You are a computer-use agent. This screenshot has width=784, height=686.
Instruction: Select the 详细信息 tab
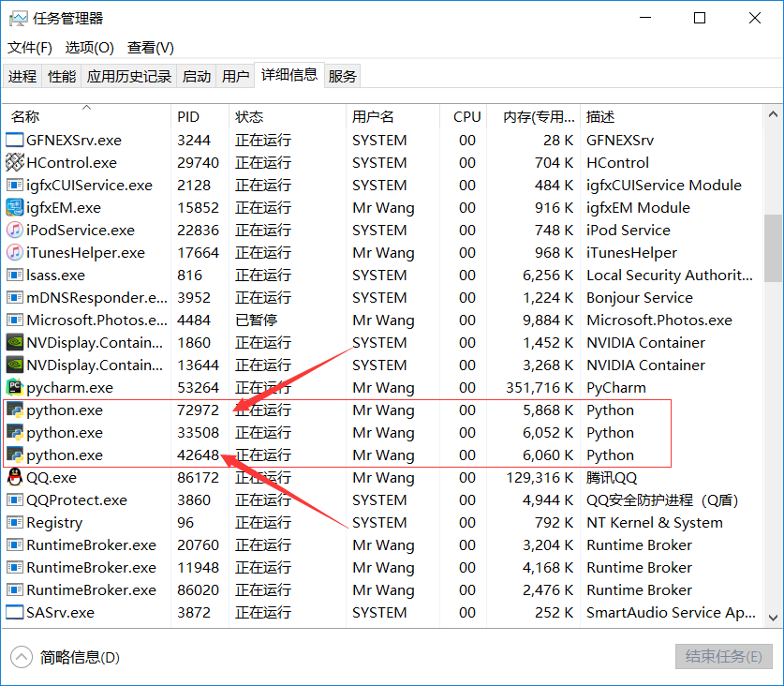pos(289,75)
